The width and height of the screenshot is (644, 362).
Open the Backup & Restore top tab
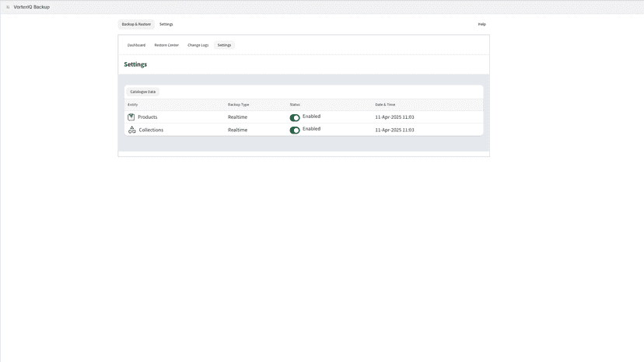coord(136,24)
